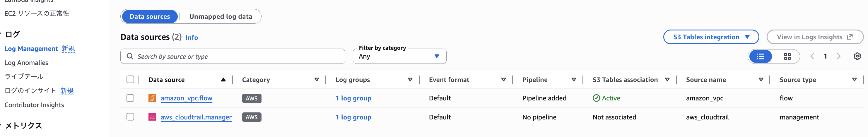Open View in Logs Insights
Image resolution: width=868 pixels, height=137 pixels.
tap(814, 37)
